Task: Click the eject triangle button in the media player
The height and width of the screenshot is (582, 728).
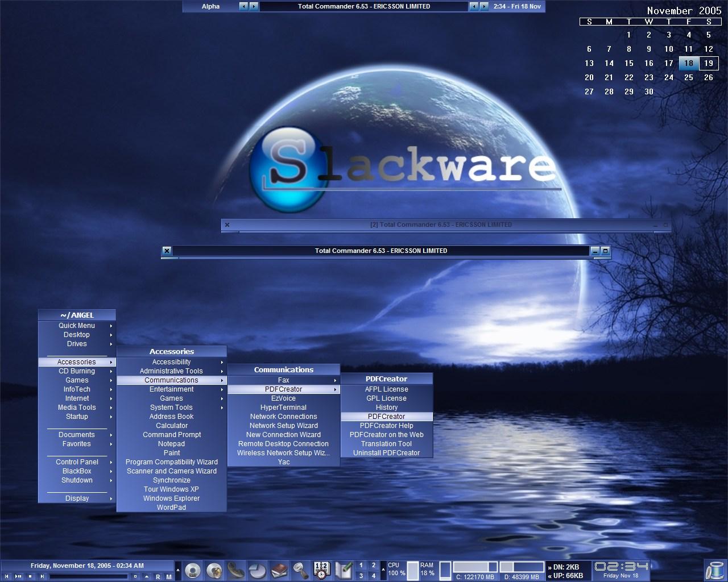Action: (146, 576)
